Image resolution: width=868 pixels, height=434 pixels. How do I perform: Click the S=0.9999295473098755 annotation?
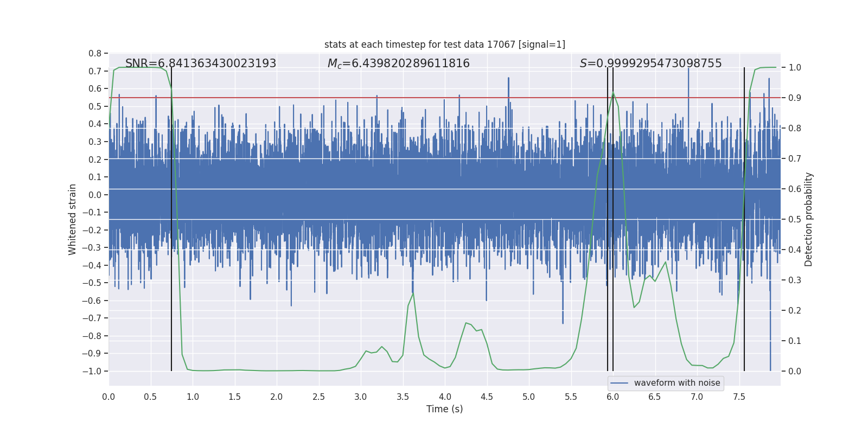tap(651, 63)
